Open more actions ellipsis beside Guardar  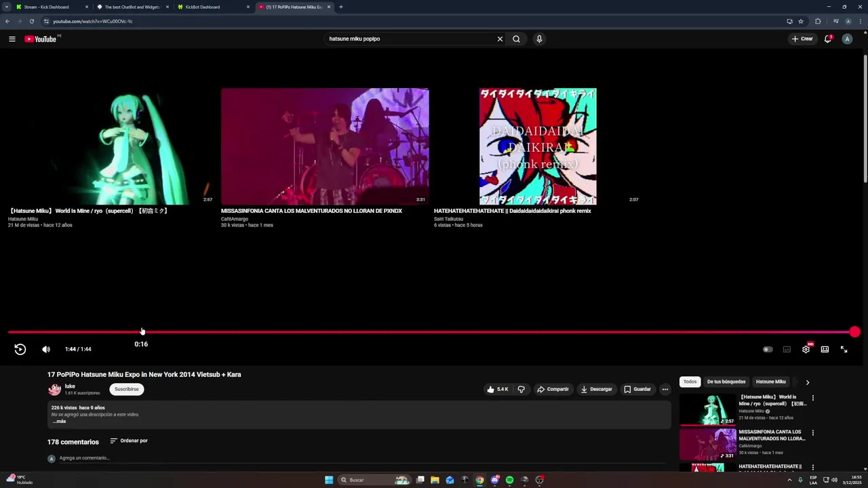coord(665,389)
